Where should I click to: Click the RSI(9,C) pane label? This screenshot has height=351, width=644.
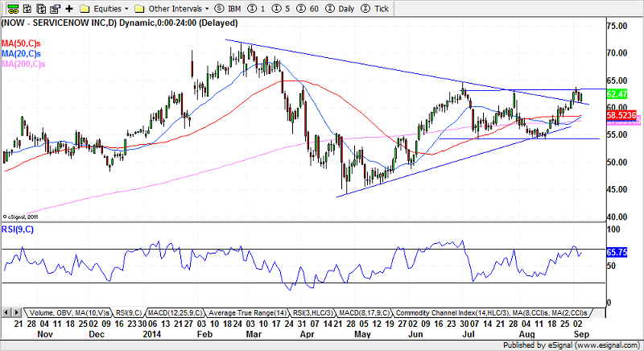pos(18,229)
